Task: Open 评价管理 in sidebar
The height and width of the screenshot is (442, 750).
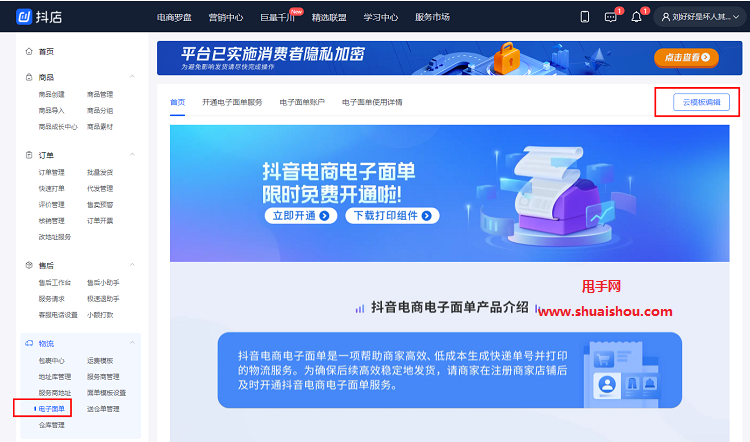Action: pyautogui.click(x=52, y=205)
